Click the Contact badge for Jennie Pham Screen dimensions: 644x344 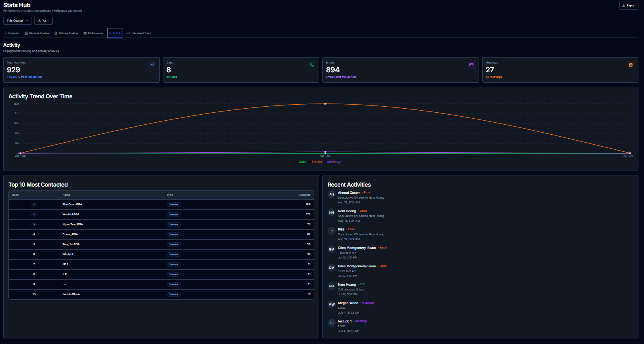pyautogui.click(x=173, y=294)
